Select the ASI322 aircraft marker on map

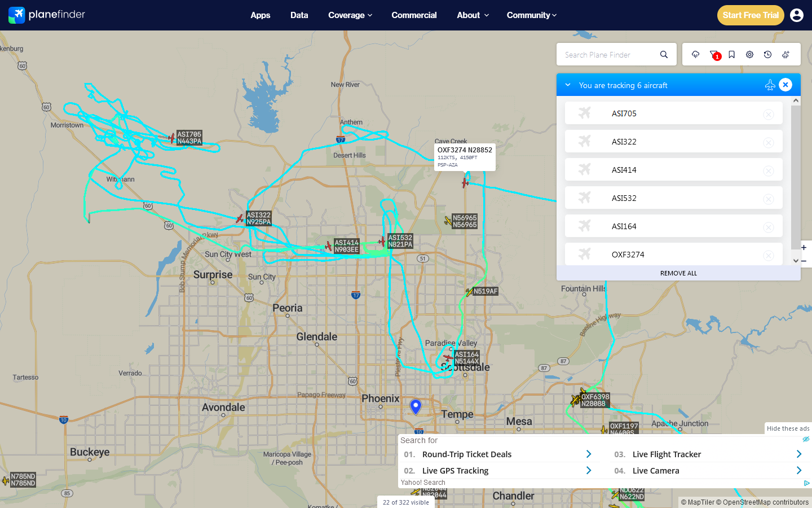[240, 218]
